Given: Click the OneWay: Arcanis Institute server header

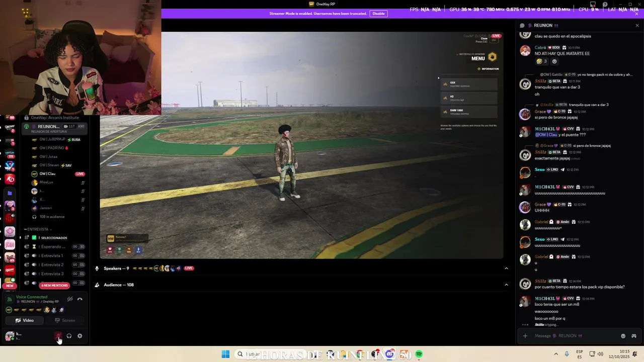Looking at the screenshot, I should coord(54,118).
